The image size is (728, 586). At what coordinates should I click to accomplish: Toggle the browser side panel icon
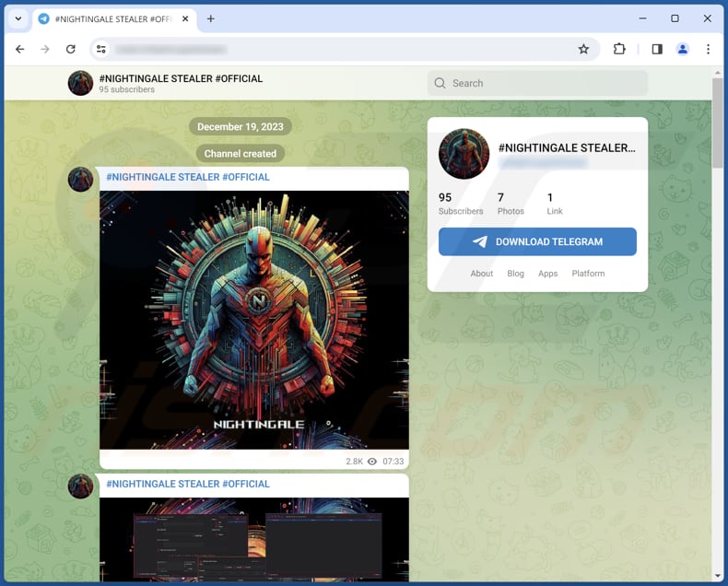pyautogui.click(x=657, y=49)
